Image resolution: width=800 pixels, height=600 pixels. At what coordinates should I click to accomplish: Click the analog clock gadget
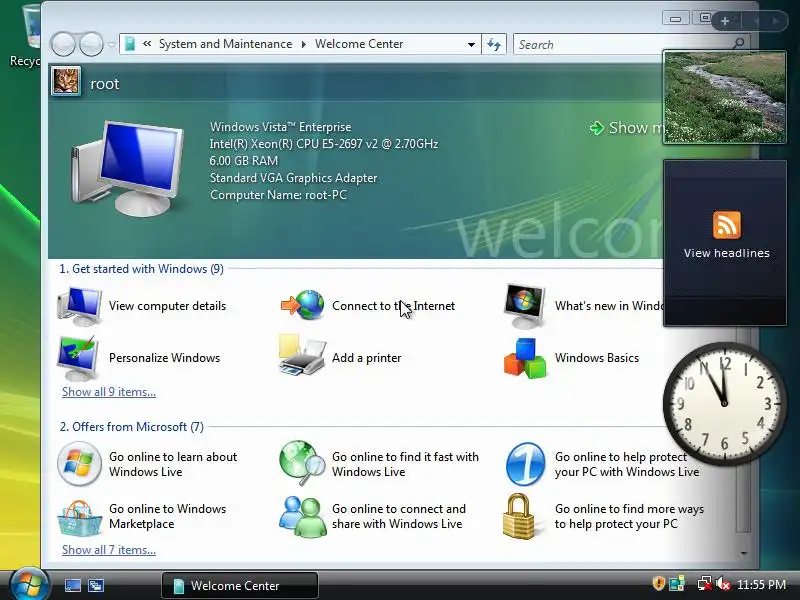pos(724,403)
